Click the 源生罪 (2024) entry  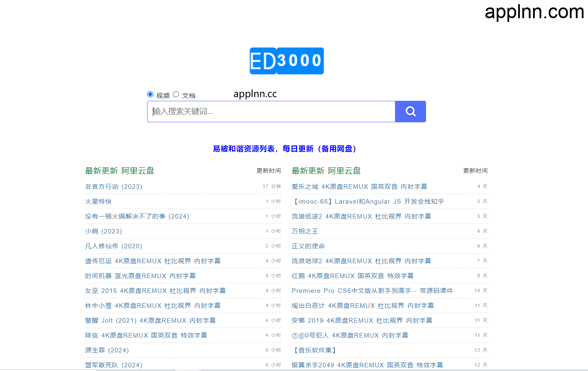click(x=107, y=350)
